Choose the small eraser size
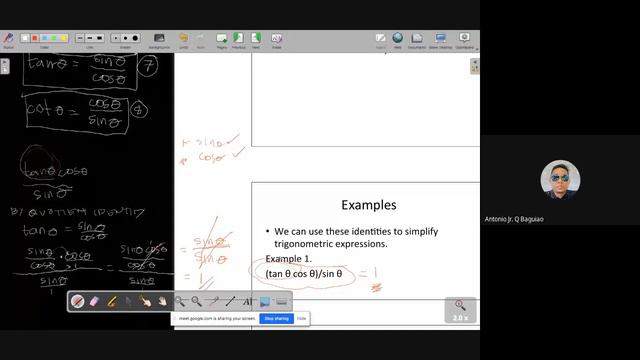 pos(116,38)
